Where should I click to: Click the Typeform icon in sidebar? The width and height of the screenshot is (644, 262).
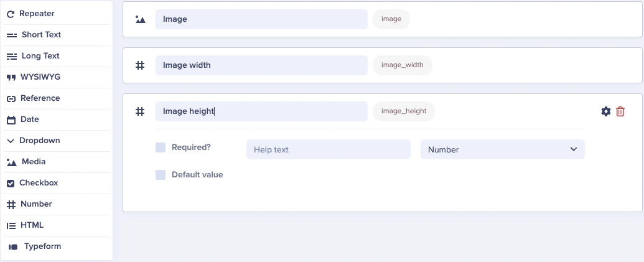tap(13, 246)
